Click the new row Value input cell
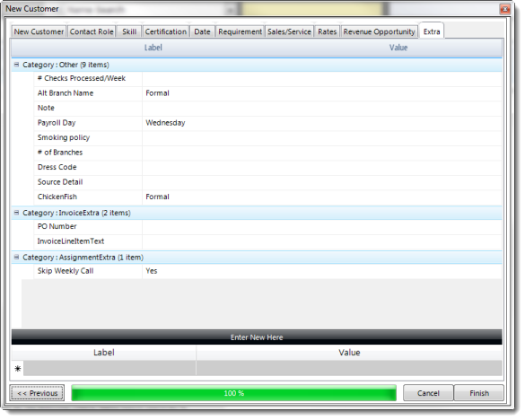Screen dimensions: 525x420 [x=349, y=369]
